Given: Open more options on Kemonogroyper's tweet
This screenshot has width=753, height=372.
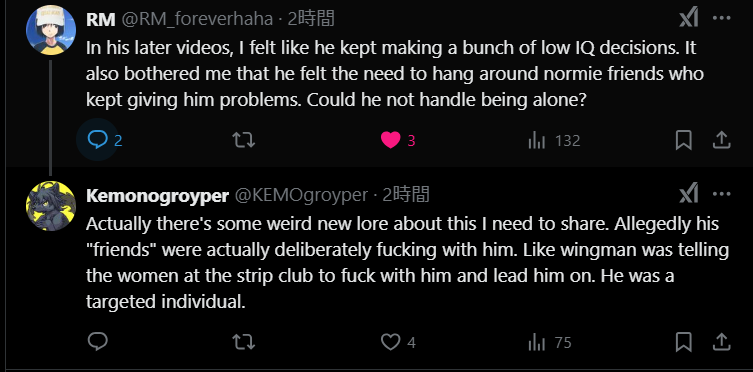Looking at the screenshot, I should click(721, 195).
